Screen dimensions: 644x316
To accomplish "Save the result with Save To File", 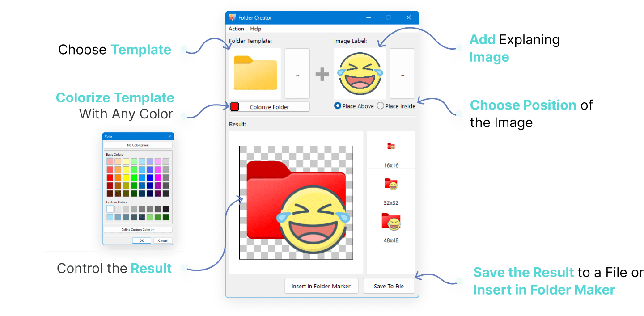I will (389, 286).
